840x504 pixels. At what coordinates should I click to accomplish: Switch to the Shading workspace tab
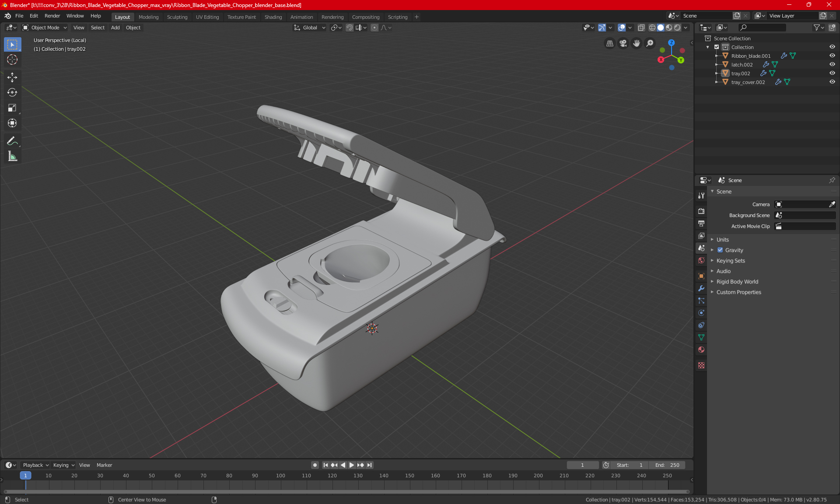(x=273, y=17)
